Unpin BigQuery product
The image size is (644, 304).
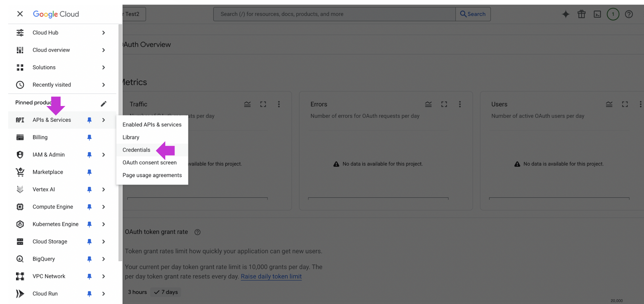(x=89, y=259)
